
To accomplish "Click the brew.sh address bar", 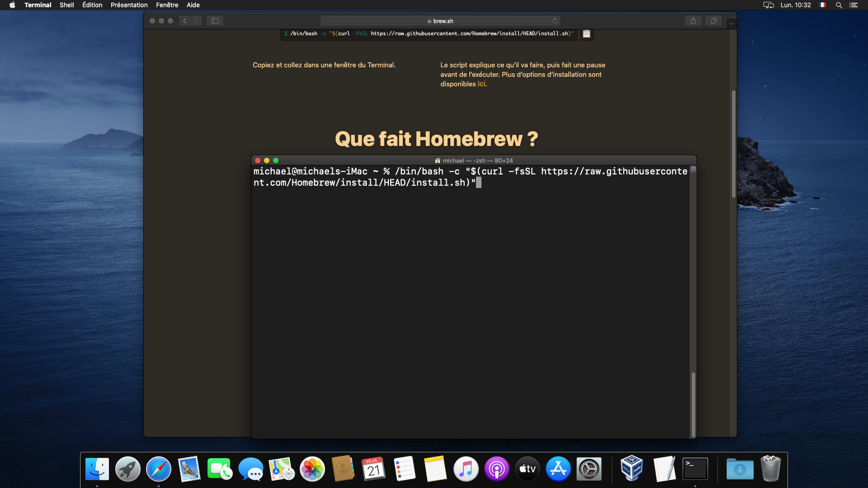I will coord(440,21).
